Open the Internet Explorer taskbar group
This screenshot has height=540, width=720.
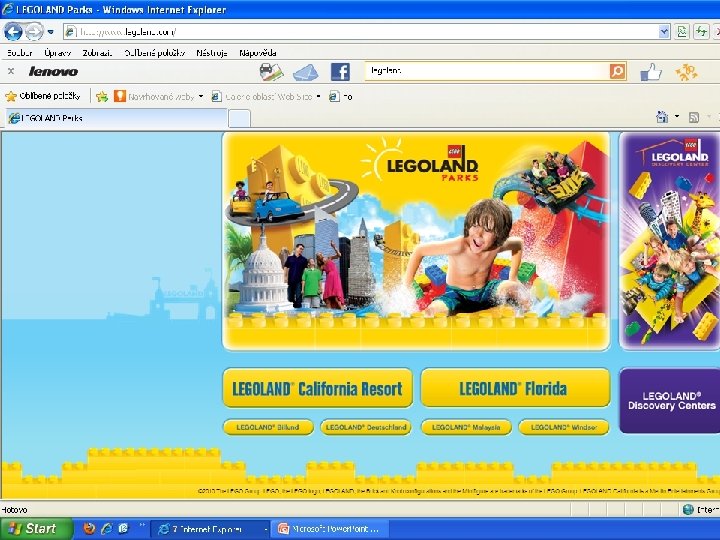(210, 529)
